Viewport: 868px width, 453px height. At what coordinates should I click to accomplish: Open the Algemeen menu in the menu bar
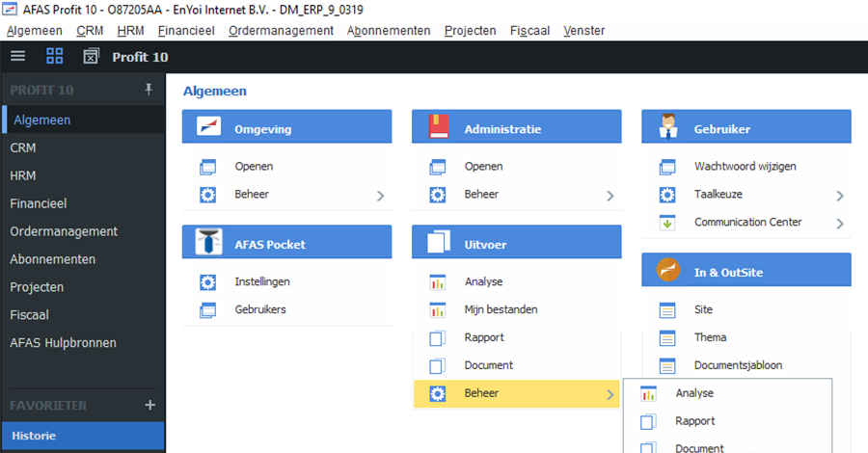pos(35,31)
